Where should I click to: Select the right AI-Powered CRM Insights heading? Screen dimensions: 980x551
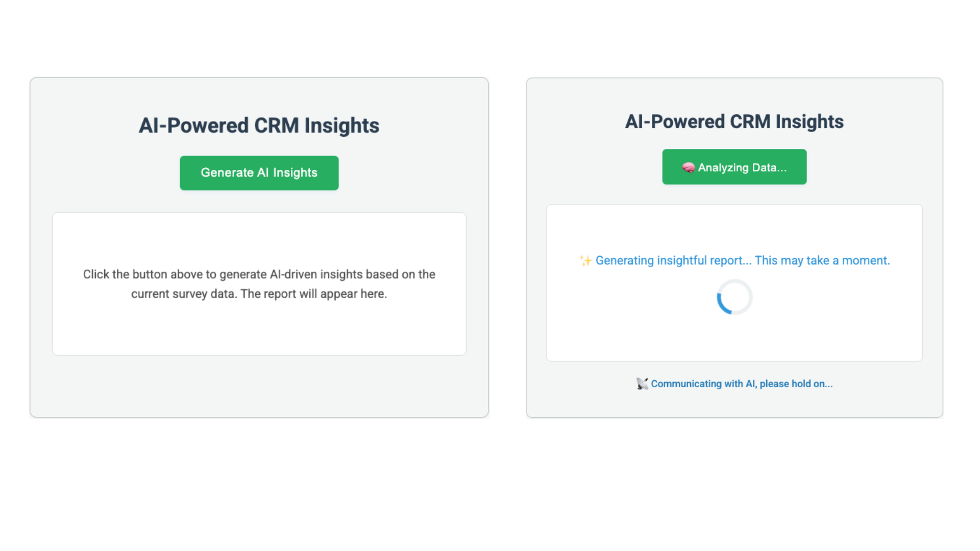[x=734, y=121]
